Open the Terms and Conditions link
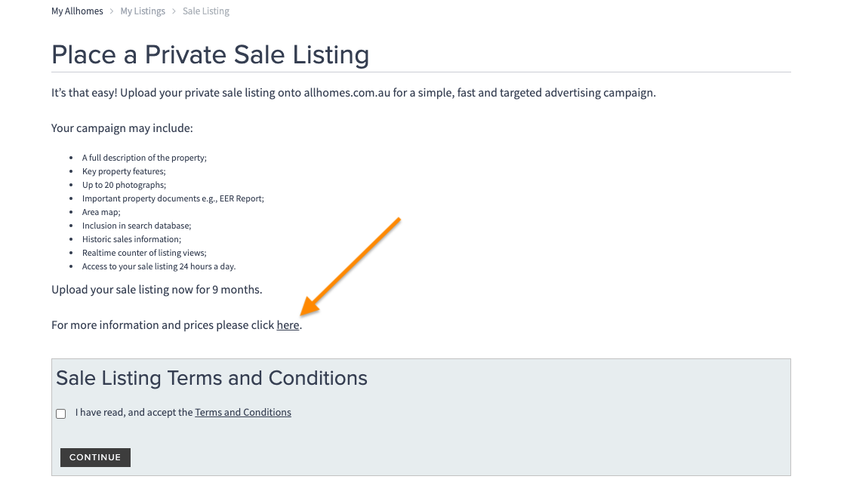 click(x=243, y=413)
